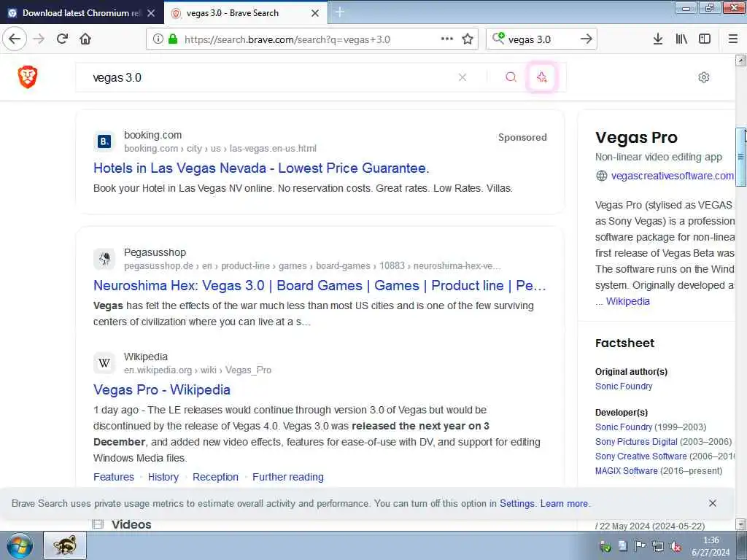This screenshot has width=747, height=560.
Task: Run search with magnifier icon
Action: (511, 77)
